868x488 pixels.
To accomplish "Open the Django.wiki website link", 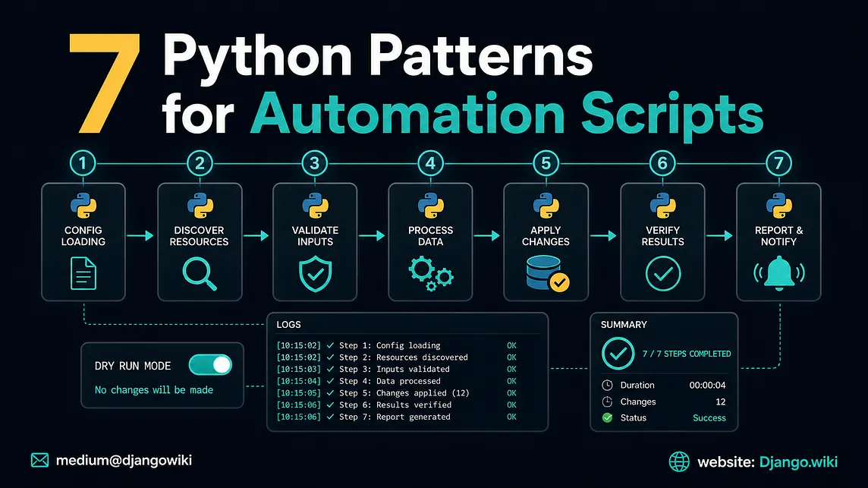I will [x=798, y=462].
